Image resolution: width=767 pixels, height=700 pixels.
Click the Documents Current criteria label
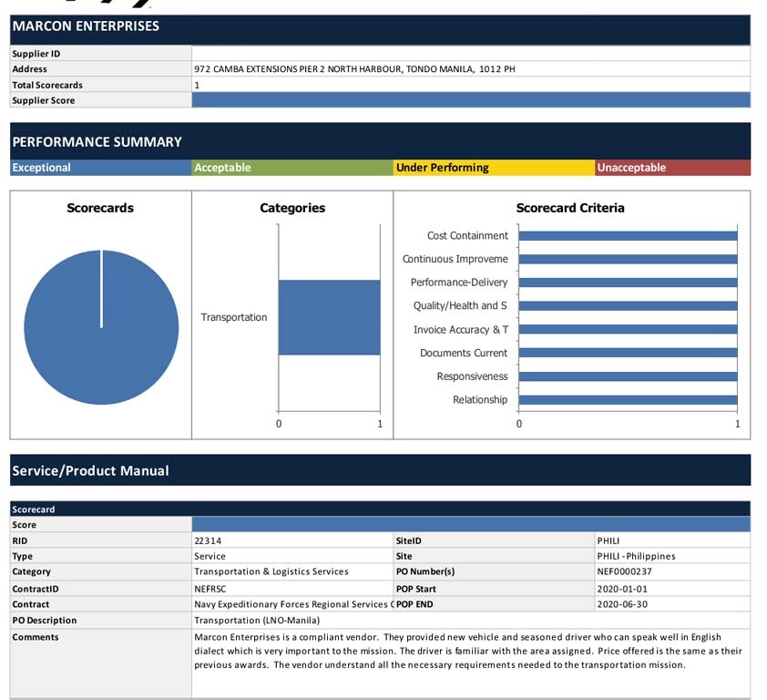464,353
